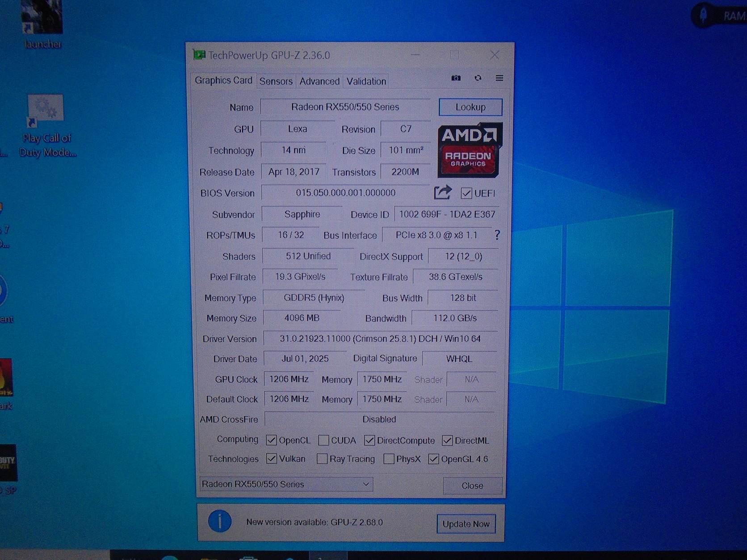Switch to the Validation tab
The width and height of the screenshot is (747, 560).
pyautogui.click(x=366, y=81)
